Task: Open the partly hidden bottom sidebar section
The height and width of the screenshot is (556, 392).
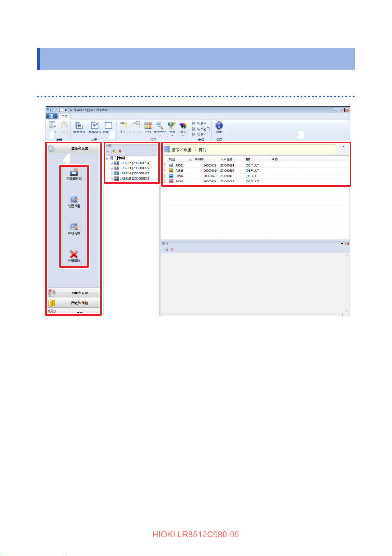Action: point(74,311)
